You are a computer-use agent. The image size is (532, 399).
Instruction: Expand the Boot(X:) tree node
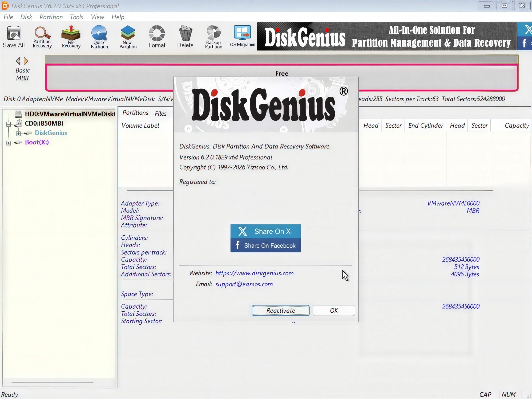pyautogui.click(x=9, y=143)
